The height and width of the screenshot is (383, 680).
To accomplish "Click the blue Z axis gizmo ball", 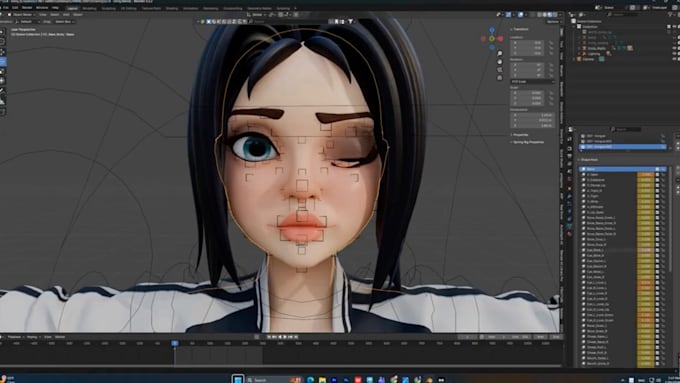I will coord(492,30).
